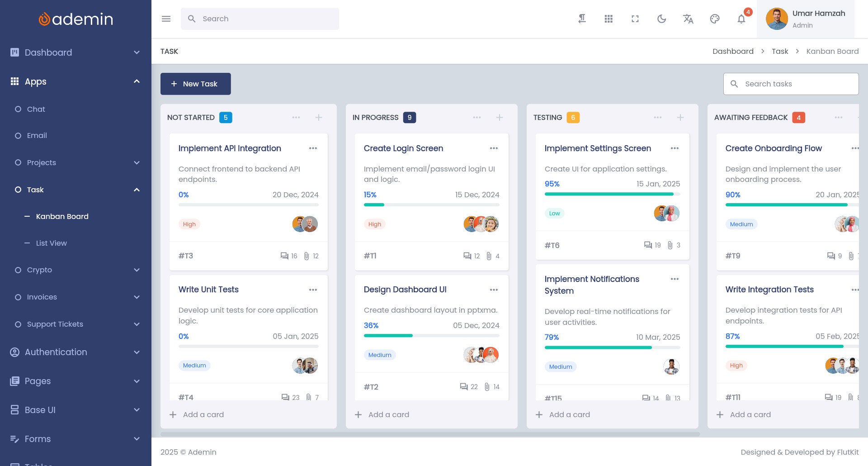Enter fullscreen mode via header icon
This screenshot has width=868, height=466.
click(635, 19)
